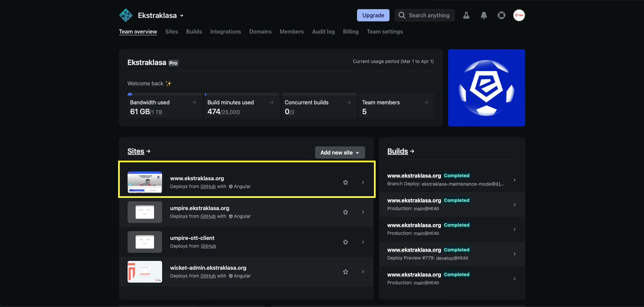
Task: Click chevron on umpire-ott-client row
Action: [x=363, y=242]
